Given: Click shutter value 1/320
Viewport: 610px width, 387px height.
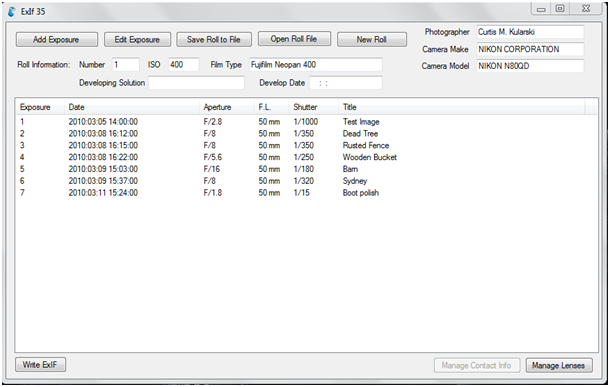Looking at the screenshot, I should click(303, 181).
